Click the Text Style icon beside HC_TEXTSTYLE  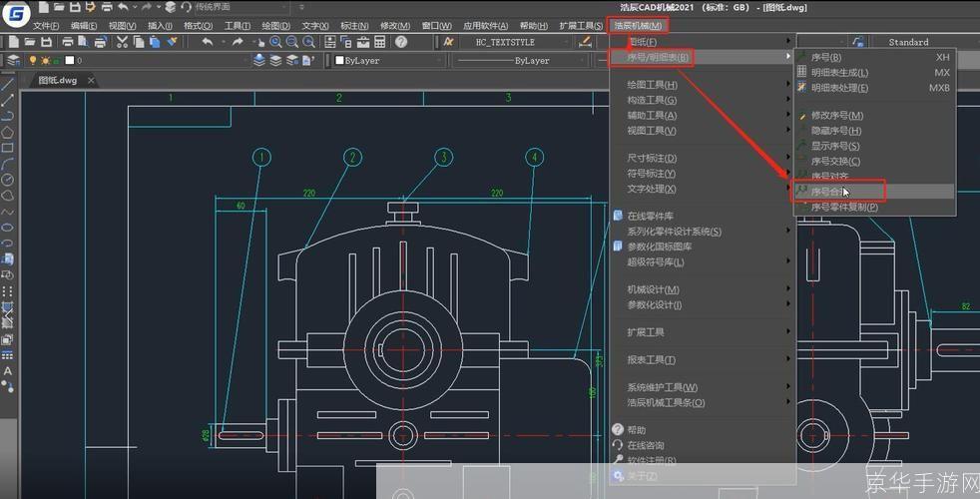449,42
